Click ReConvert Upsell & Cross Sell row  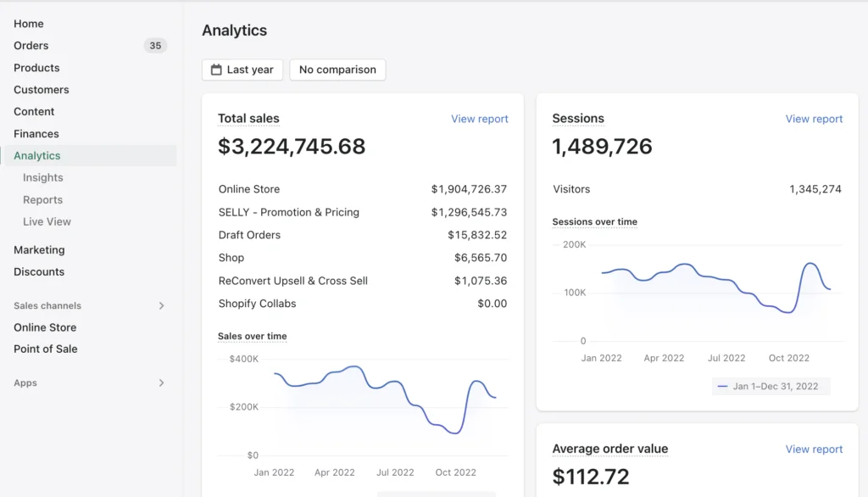pyautogui.click(x=292, y=281)
